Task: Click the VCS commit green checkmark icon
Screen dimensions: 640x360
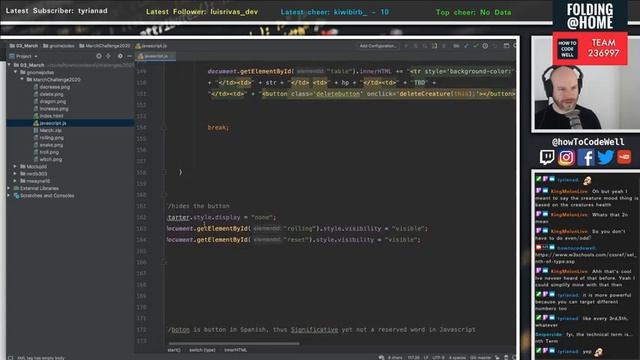Action: [476, 46]
